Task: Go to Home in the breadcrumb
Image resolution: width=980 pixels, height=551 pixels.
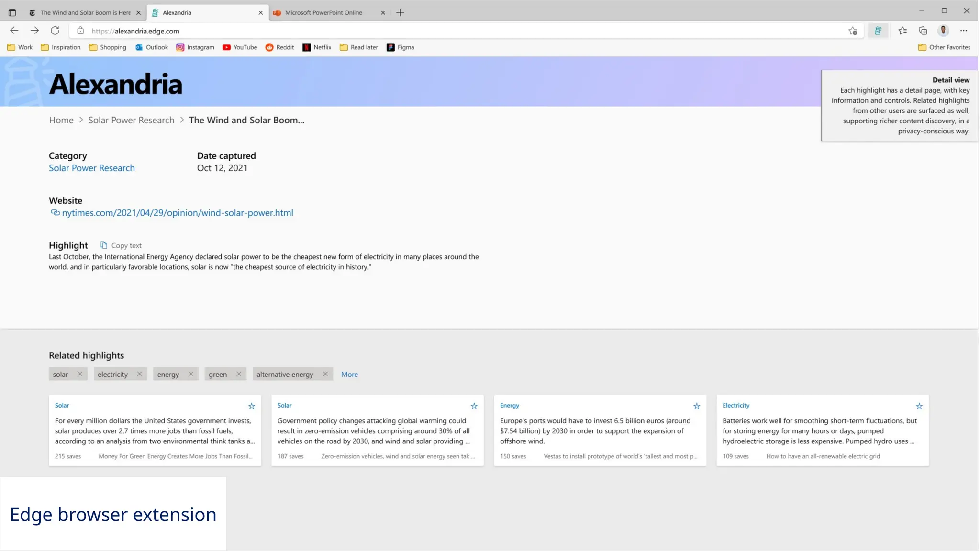Action: [x=61, y=120]
